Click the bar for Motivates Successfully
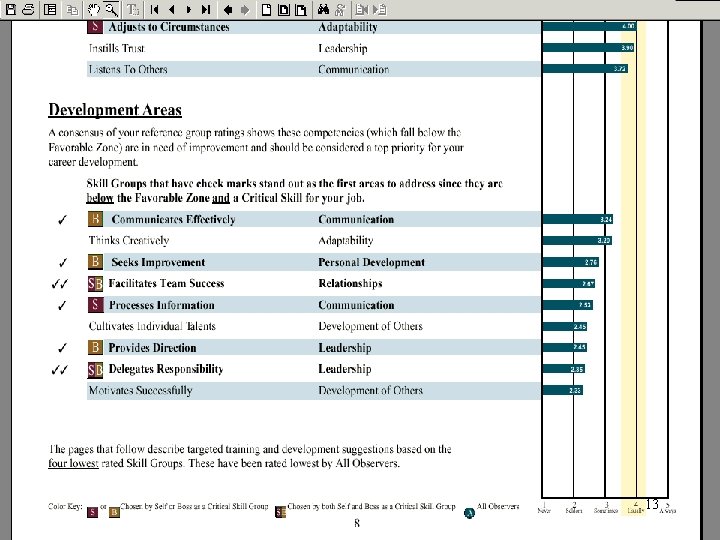 click(x=562, y=391)
